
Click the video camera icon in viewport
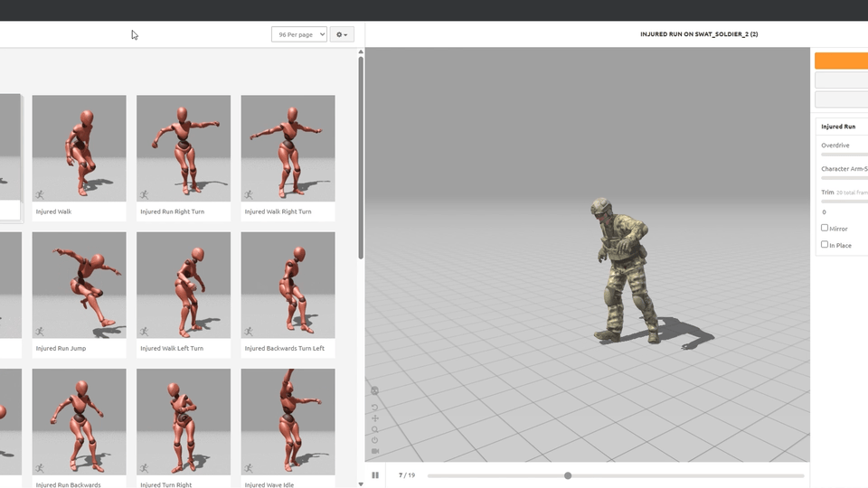[x=375, y=451]
